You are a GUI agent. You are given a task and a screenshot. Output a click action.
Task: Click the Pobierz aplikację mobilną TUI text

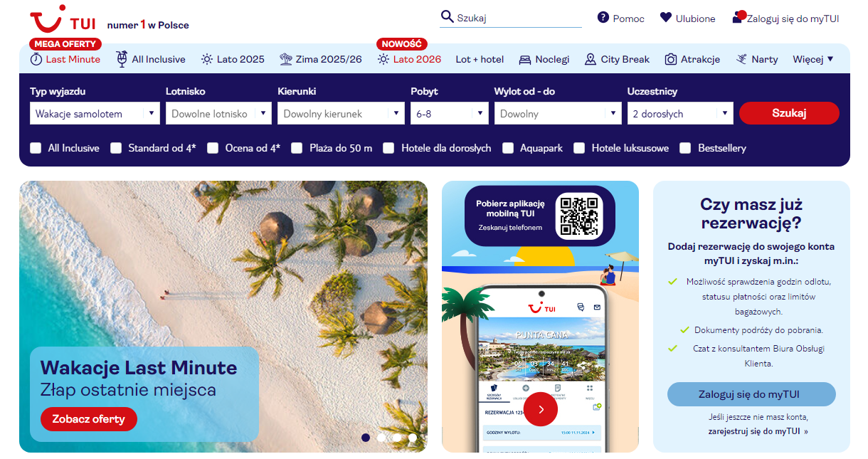point(509,208)
